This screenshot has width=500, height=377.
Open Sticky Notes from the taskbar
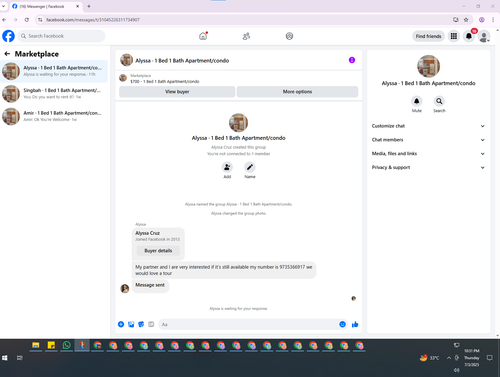point(51,345)
